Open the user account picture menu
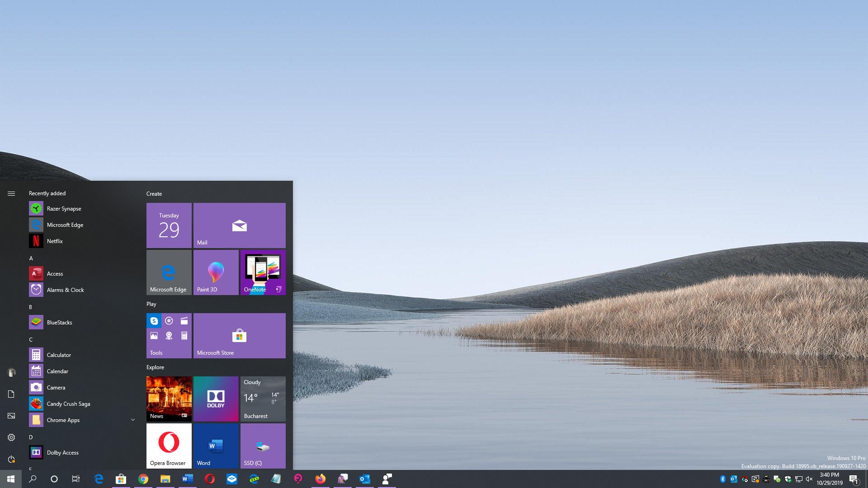Image resolution: width=868 pixels, height=488 pixels. point(11,372)
